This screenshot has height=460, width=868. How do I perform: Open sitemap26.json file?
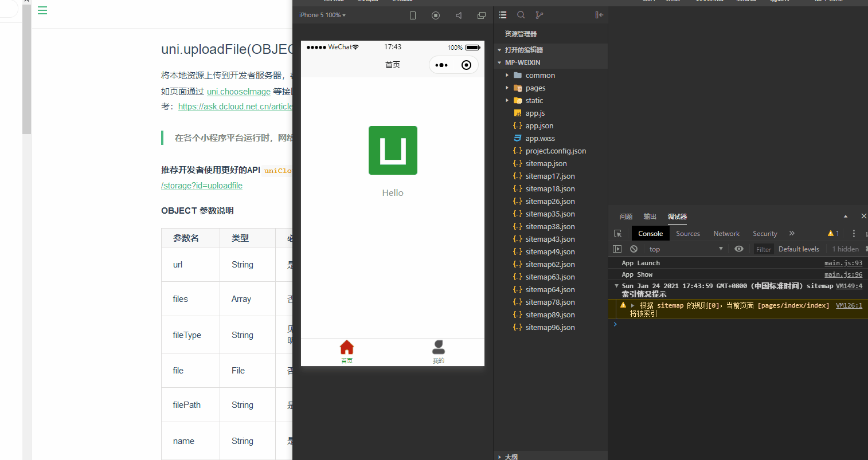coord(550,201)
